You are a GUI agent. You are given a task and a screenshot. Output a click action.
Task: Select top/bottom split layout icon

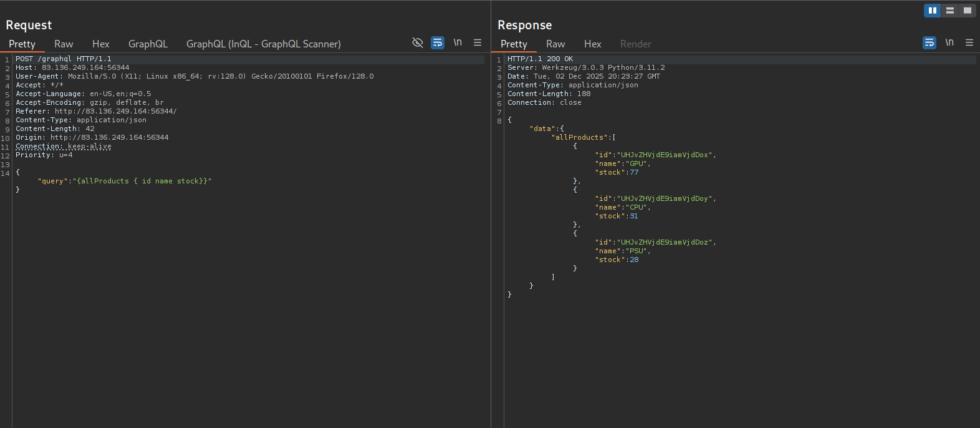point(949,11)
